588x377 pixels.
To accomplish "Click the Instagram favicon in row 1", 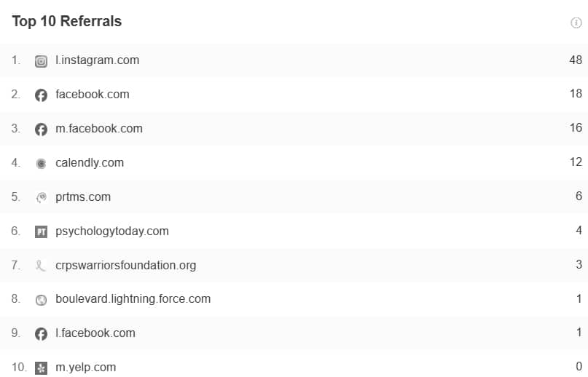I will click(x=41, y=61).
